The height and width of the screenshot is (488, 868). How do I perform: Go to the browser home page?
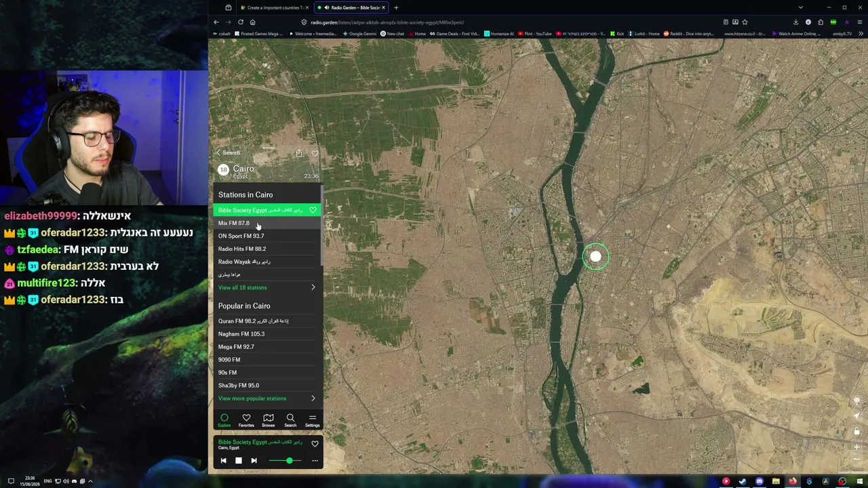252,22
